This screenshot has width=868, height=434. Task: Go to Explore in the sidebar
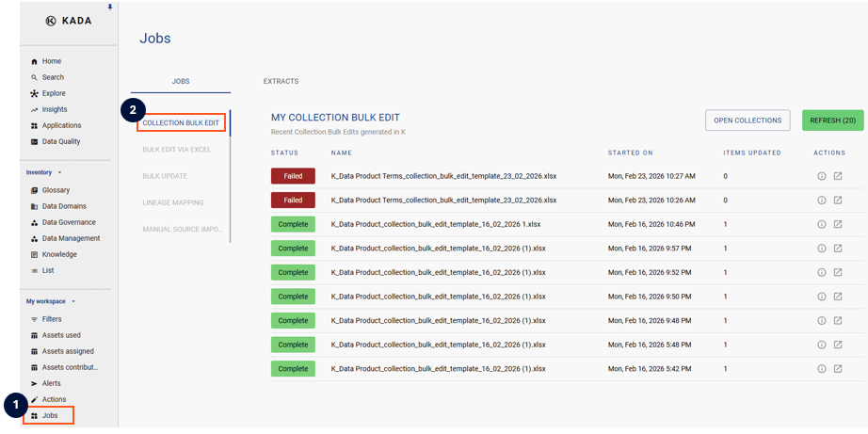click(x=54, y=93)
